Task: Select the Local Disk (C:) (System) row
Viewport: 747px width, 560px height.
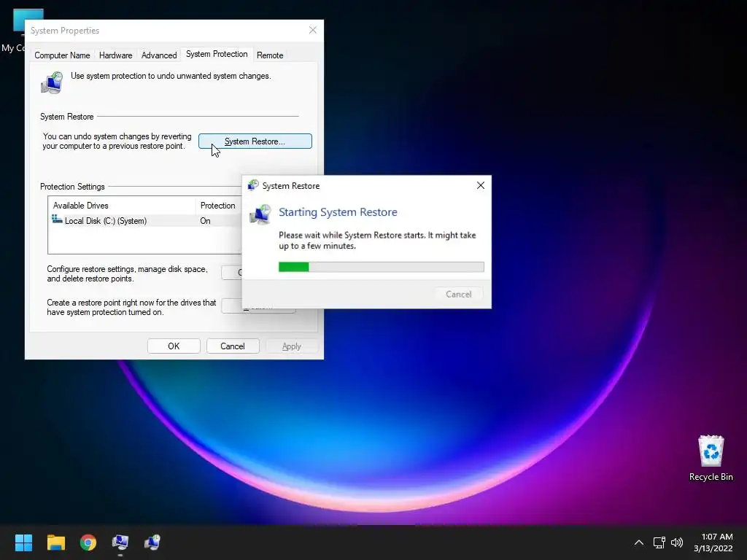Action: pyautogui.click(x=145, y=221)
